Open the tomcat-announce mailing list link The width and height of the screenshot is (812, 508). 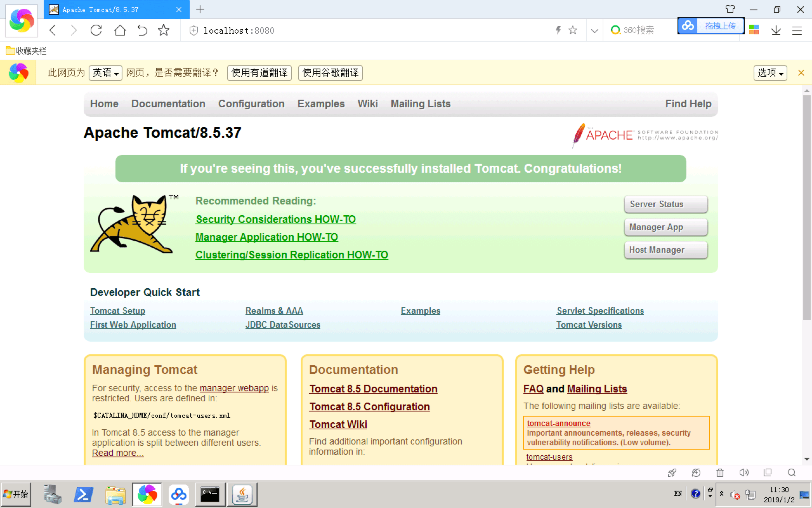tap(558, 423)
